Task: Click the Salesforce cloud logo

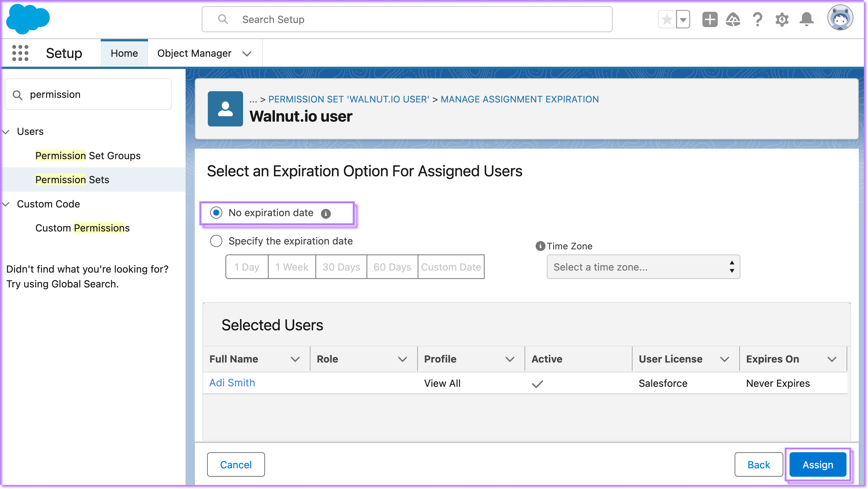Action: tap(28, 19)
